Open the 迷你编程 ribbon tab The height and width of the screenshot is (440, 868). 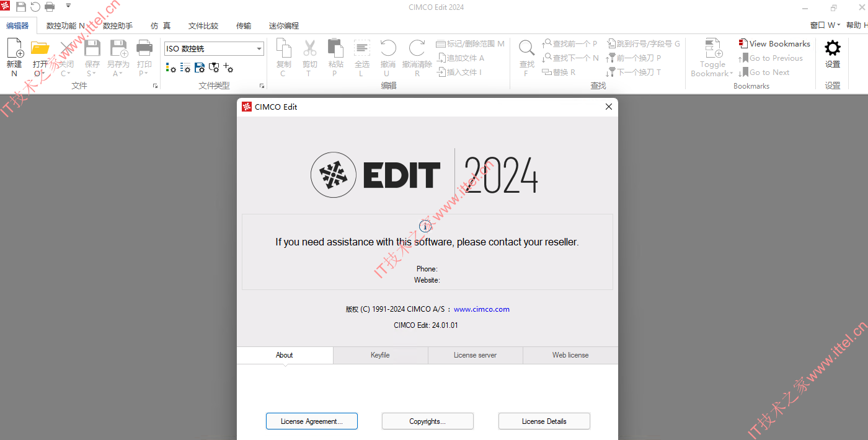[284, 26]
